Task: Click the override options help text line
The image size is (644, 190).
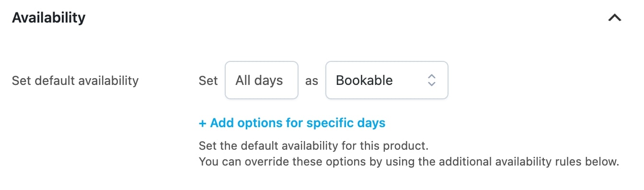Action: pos(409,162)
